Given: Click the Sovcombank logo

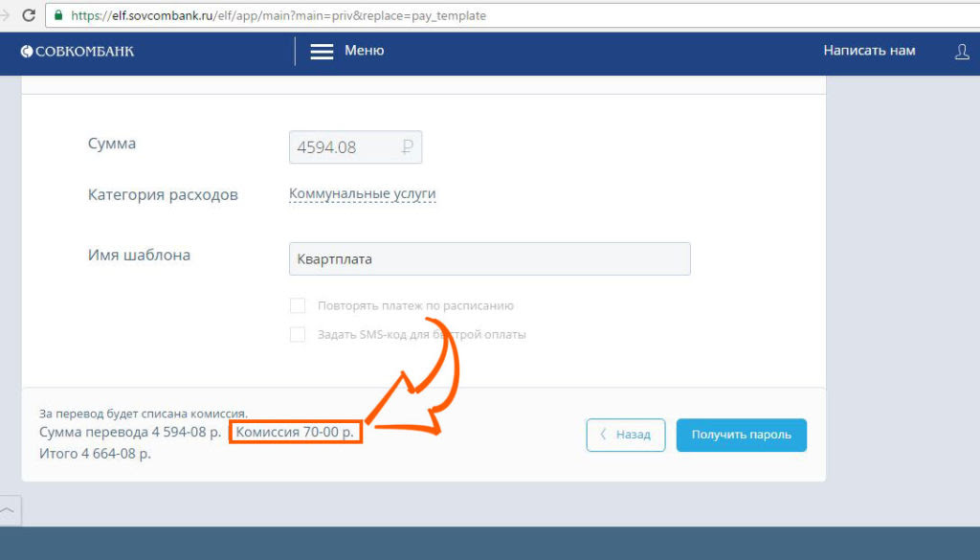Looking at the screenshot, I should tap(78, 52).
